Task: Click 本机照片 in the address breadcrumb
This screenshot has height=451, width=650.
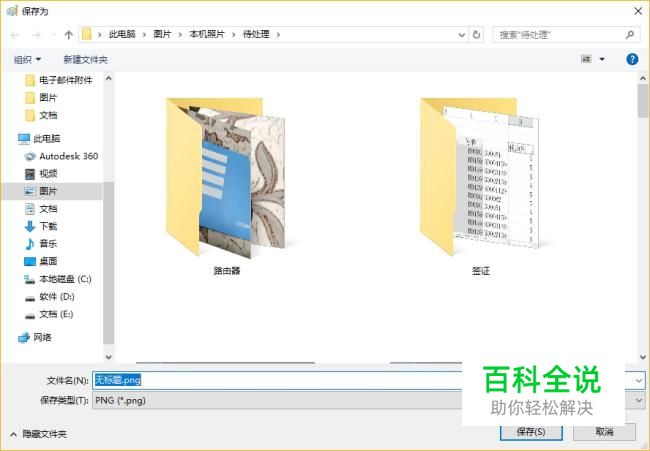Action: coord(207,34)
